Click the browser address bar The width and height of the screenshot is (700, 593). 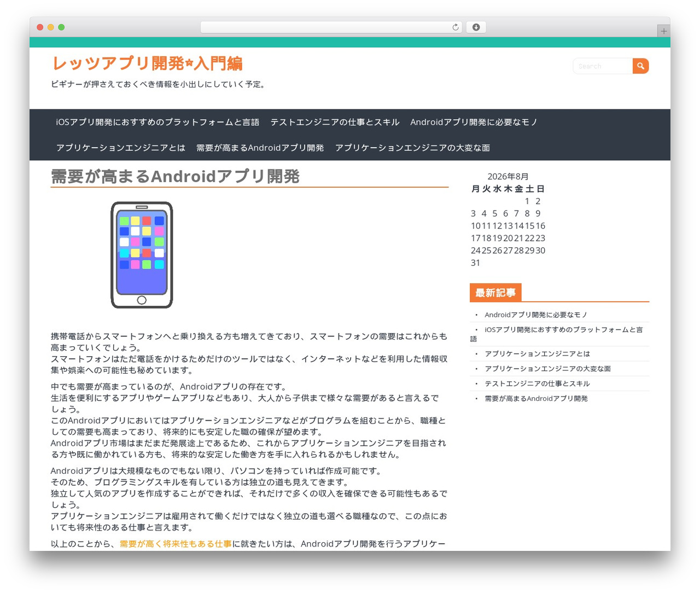pos(331,27)
